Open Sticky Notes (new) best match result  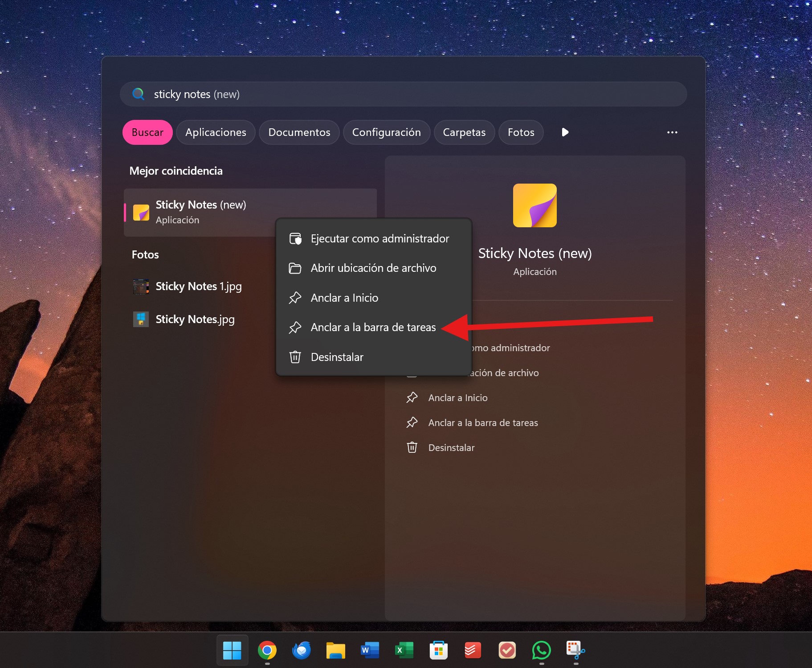(250, 213)
